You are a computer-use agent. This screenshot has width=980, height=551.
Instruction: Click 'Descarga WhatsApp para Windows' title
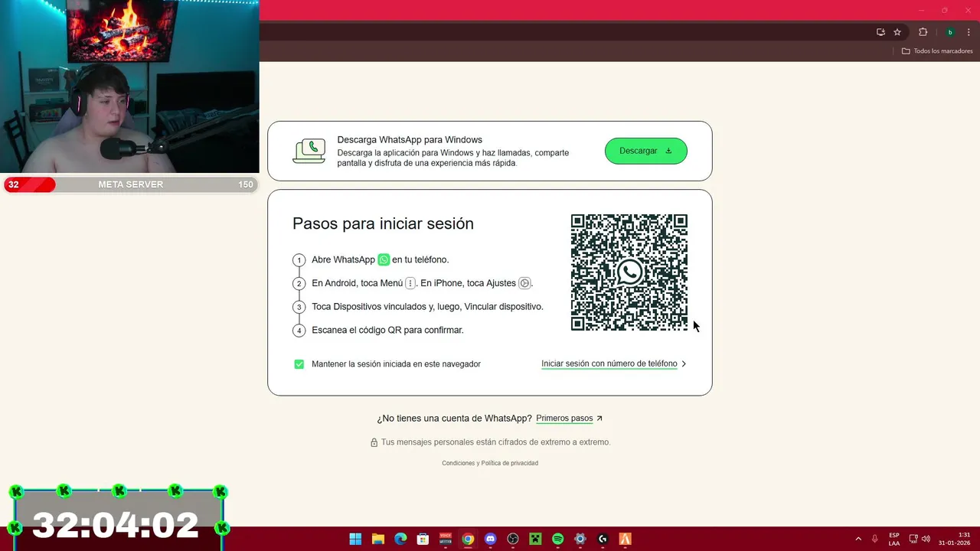pos(410,140)
